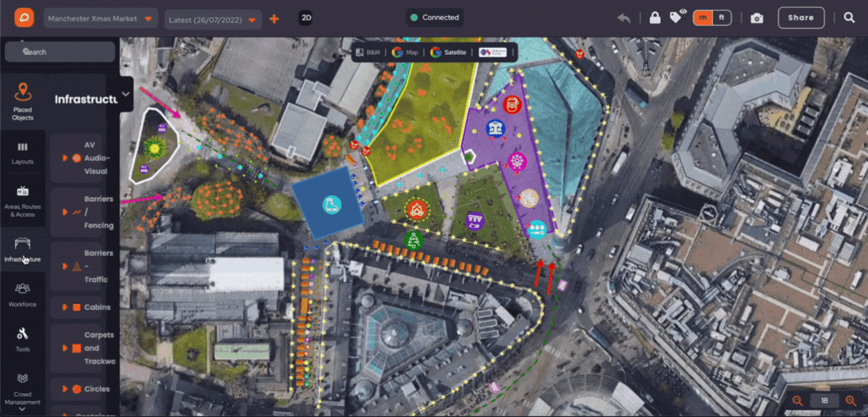Open the Latest (26/07/2022) version dropdown
868x417 pixels.
point(213,19)
